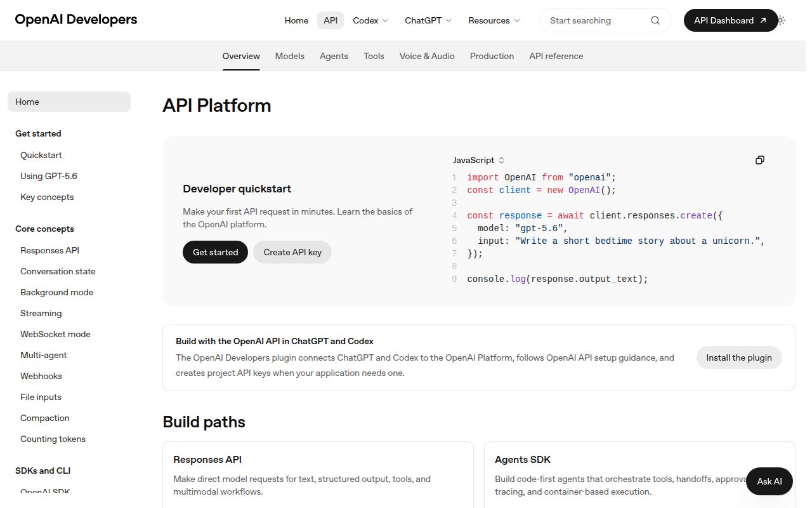Click code line model: "gpt-5.6"
Image resolution: width=812 pixels, height=508 pixels.
523,228
